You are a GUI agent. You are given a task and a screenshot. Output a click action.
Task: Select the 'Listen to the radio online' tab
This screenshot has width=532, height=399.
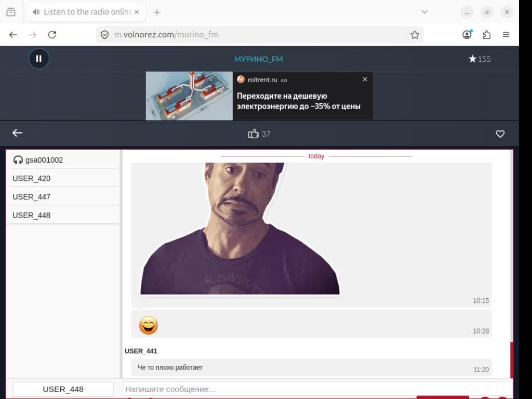[86, 12]
